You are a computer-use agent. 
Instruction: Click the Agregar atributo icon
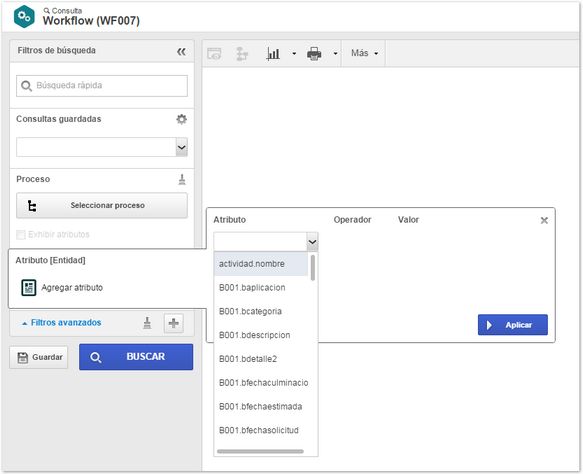coord(29,287)
